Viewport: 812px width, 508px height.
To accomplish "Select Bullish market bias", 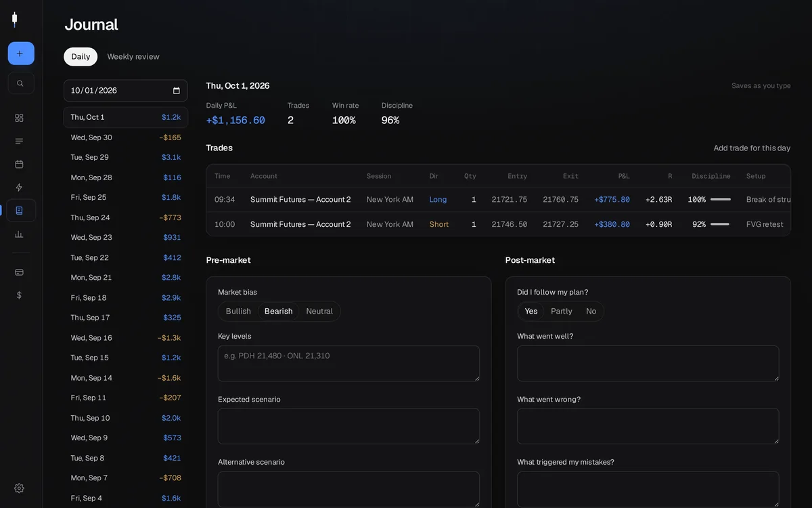I will click(x=238, y=312).
